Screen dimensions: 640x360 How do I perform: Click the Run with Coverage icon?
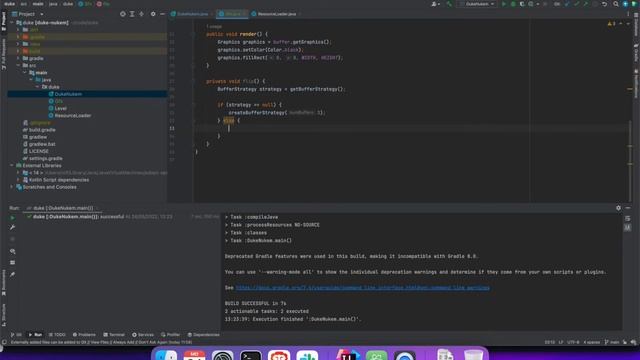tap(522, 4)
